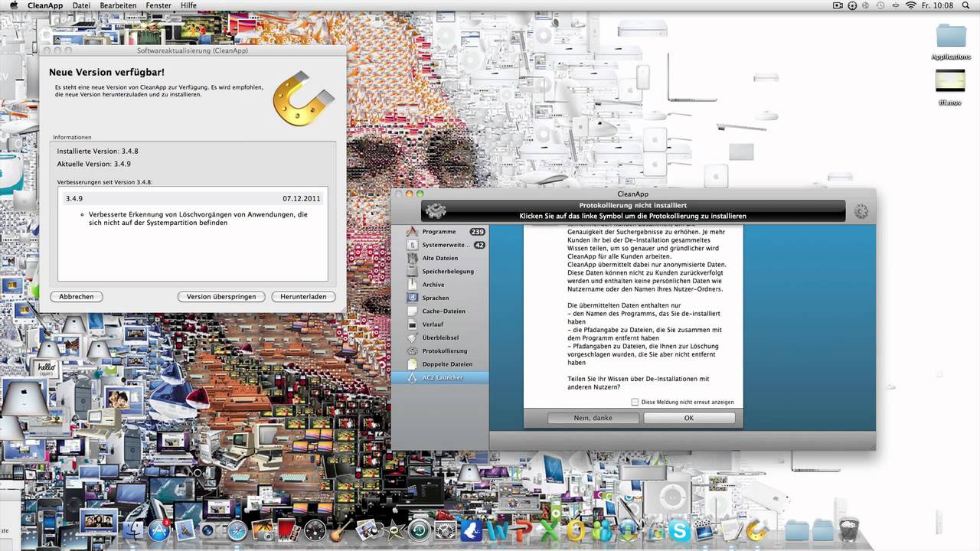Screen dimensions: 980x551
Task: Click the screen recording camera menu bar icon
Action: 838,5
